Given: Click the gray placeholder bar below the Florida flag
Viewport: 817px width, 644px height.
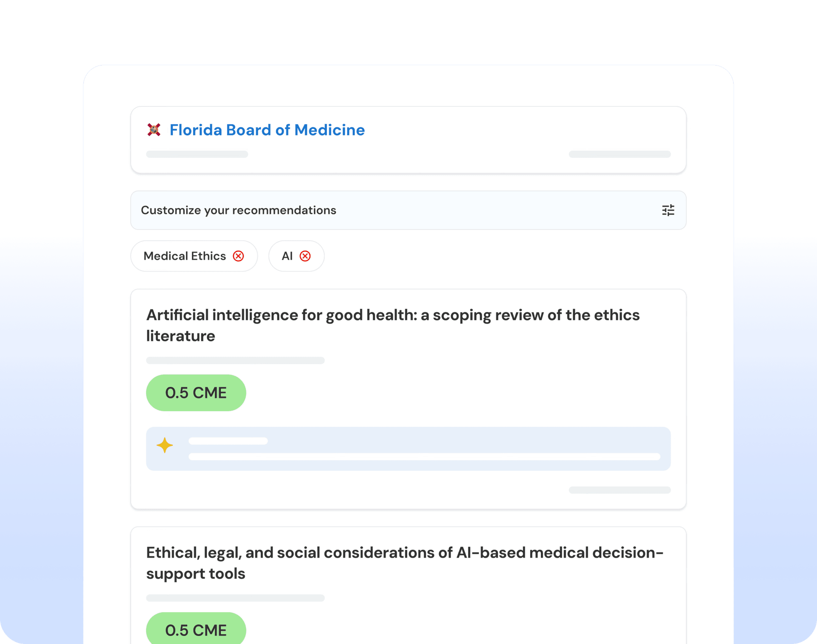Looking at the screenshot, I should 197,154.
